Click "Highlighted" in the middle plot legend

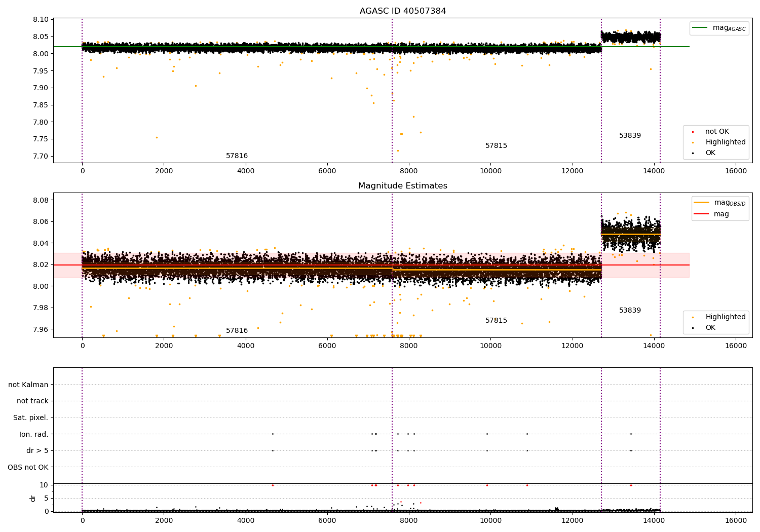pos(726,317)
